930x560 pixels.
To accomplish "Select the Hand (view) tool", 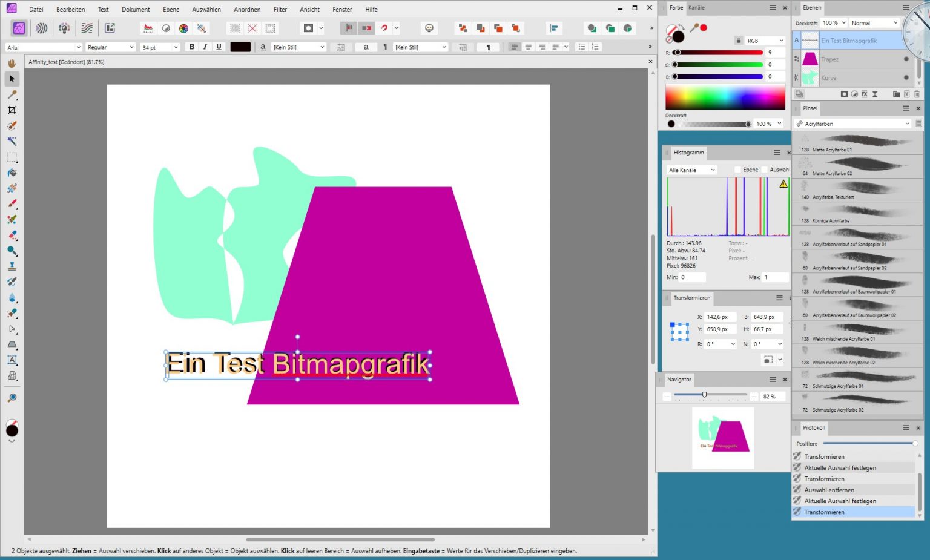I will [12, 64].
